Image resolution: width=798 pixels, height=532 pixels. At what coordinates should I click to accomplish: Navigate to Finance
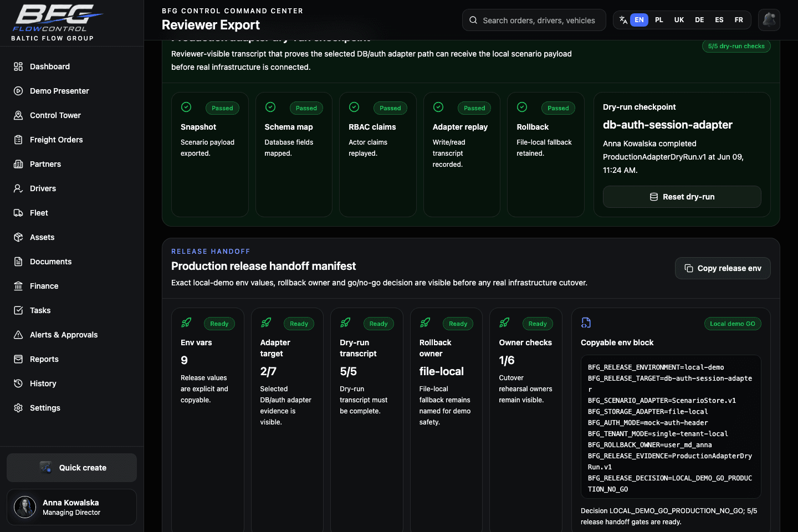[72, 286]
